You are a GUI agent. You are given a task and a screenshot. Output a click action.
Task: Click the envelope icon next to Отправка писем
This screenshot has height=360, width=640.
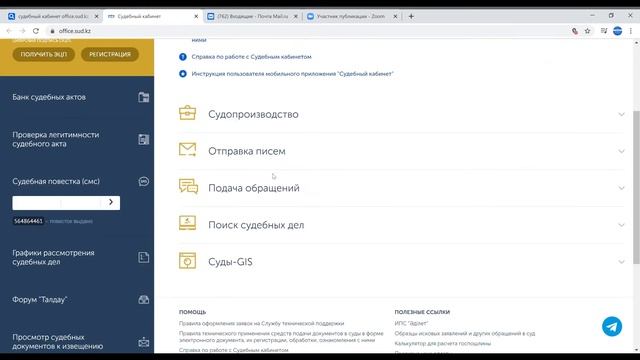(187, 150)
